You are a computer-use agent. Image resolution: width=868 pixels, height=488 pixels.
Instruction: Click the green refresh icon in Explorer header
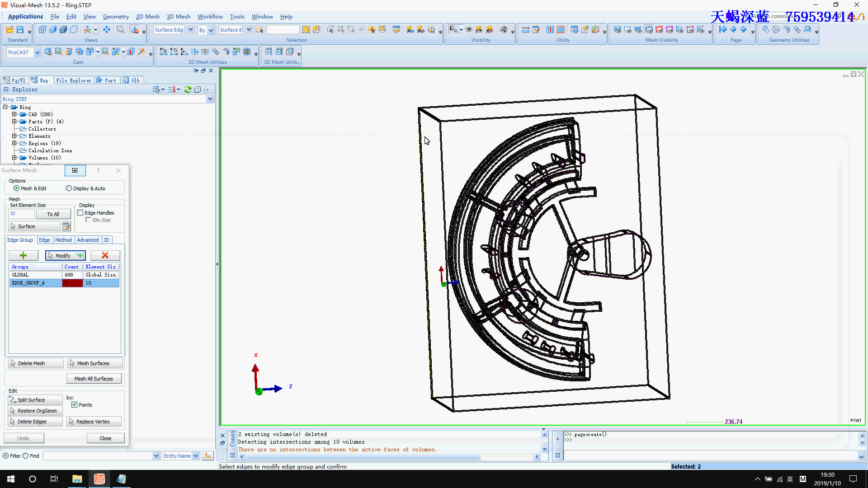point(188,89)
